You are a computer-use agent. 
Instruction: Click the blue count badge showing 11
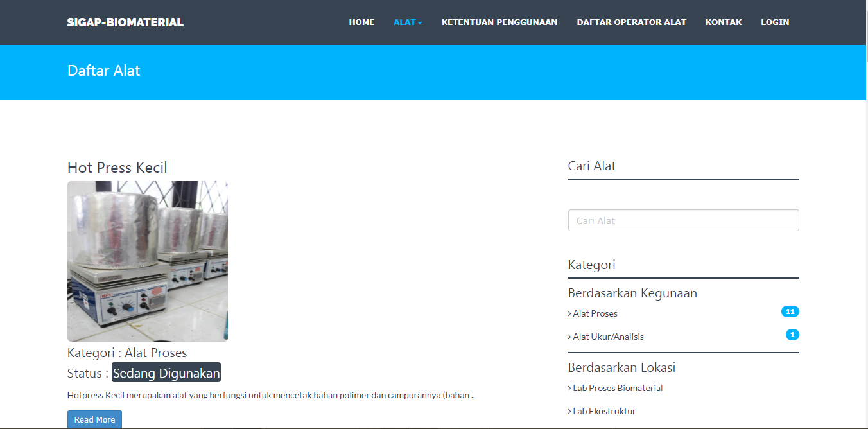point(790,312)
